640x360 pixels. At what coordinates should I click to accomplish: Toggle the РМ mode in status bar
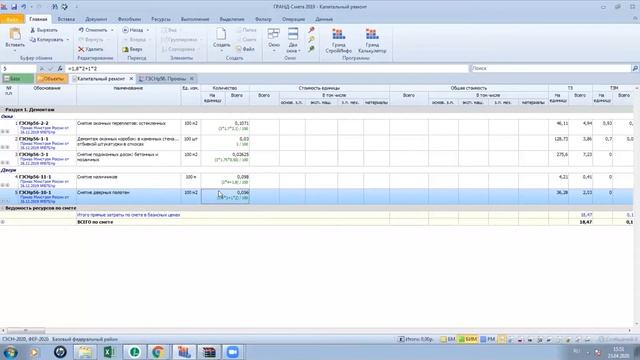point(488,339)
